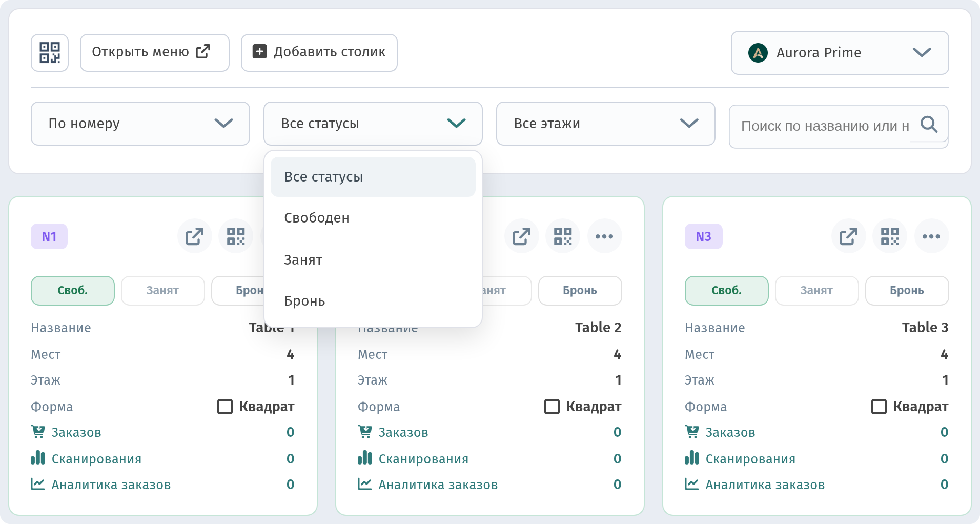Open Сканирования link for Table 1
Screen dimensions: 980x524
click(96, 459)
